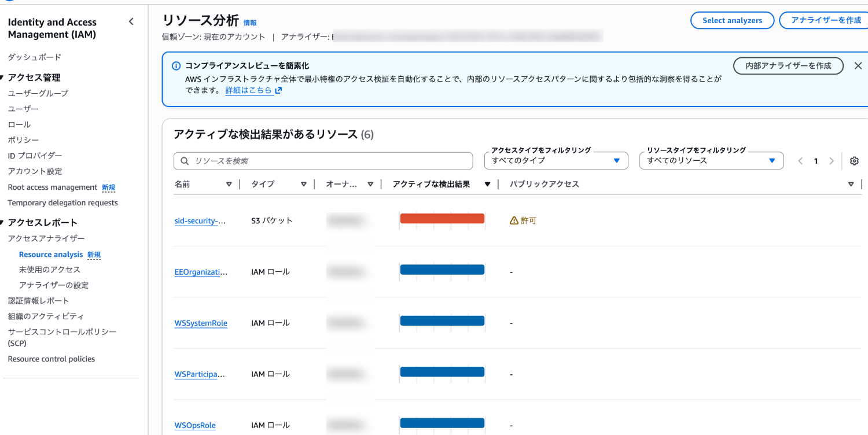Image resolution: width=868 pixels, height=435 pixels.
Task: Open table preferences gear icon
Action: pos(854,161)
